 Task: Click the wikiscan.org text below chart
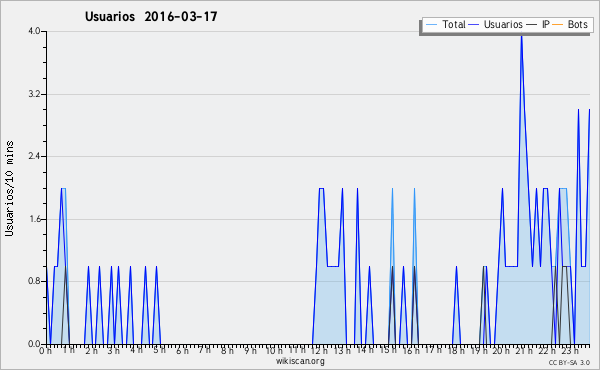tap(300, 361)
